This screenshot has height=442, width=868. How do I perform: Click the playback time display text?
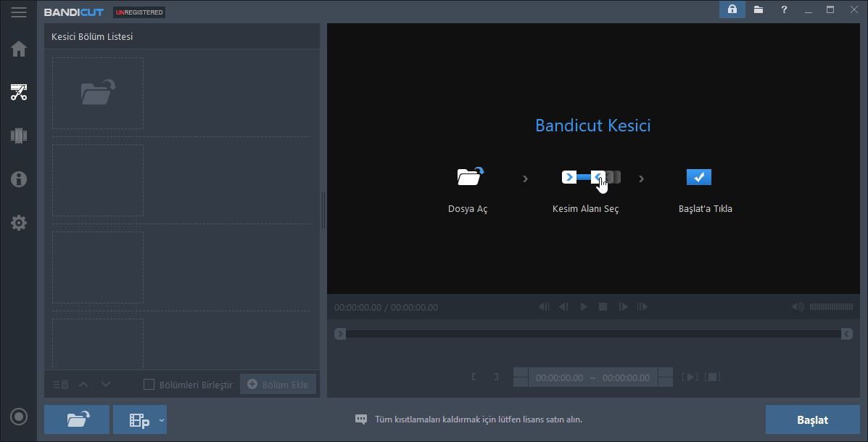pyautogui.click(x=386, y=308)
